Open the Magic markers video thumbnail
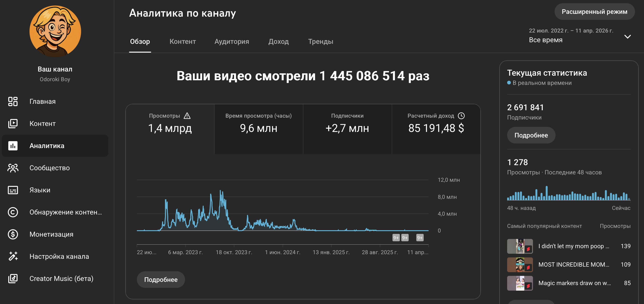Image resolution: width=644 pixels, height=304 pixels. [x=520, y=283]
